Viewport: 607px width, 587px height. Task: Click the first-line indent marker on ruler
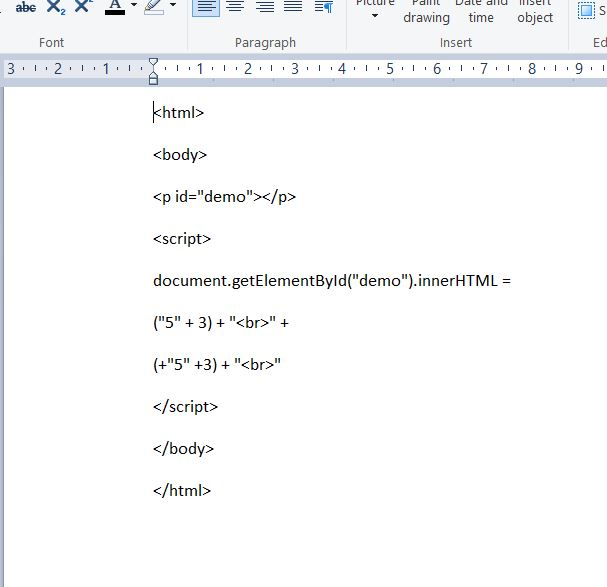tap(153, 63)
